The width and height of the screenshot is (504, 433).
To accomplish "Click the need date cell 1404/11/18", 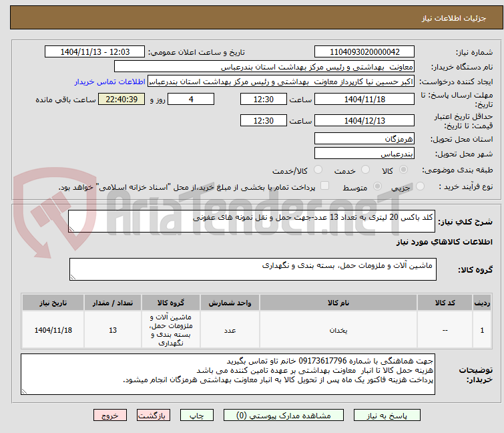I will [x=53, y=330].
